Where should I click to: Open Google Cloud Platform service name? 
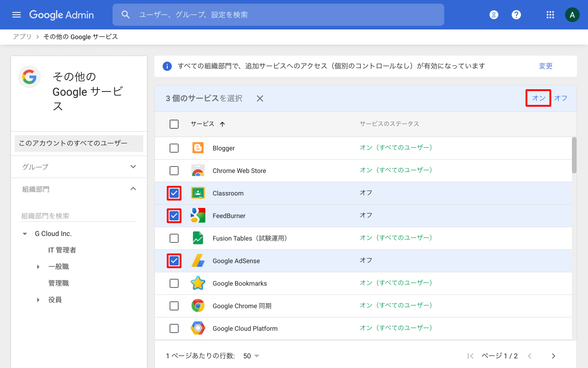click(245, 328)
